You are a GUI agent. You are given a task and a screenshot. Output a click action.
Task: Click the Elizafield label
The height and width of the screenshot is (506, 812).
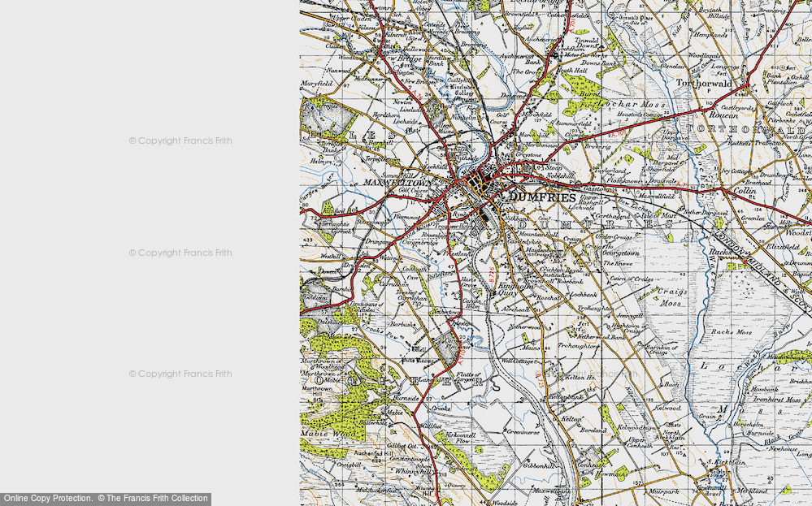[x=782, y=247]
